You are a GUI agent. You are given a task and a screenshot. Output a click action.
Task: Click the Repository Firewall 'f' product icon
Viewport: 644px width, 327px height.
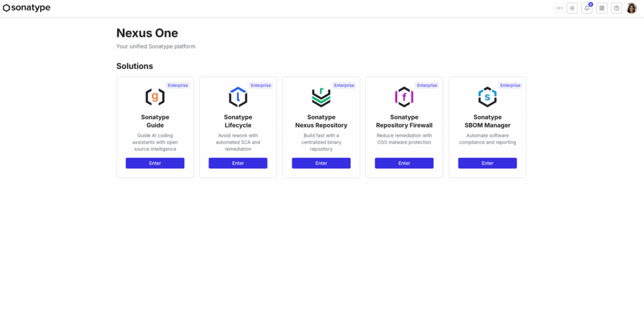click(404, 97)
